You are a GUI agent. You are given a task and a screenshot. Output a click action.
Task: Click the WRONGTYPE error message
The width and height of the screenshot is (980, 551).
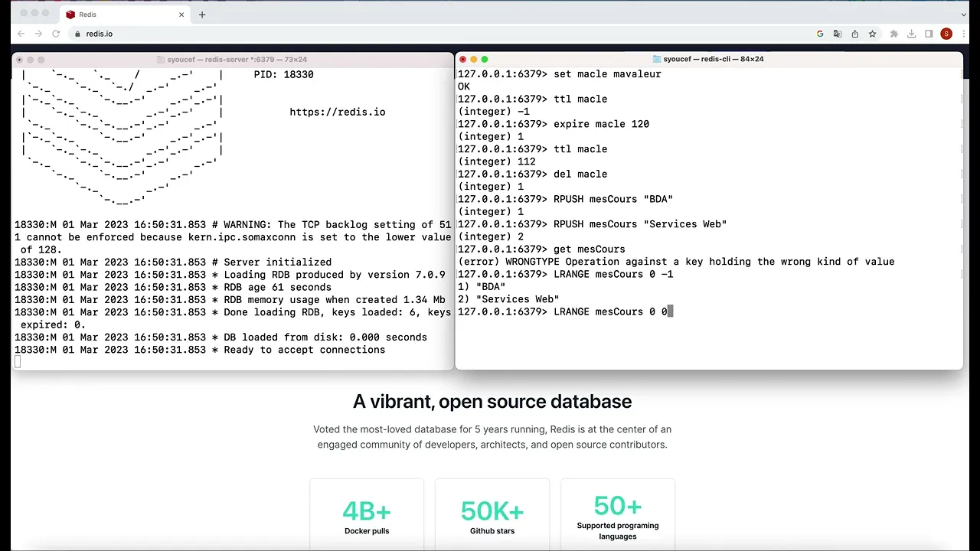(x=676, y=262)
